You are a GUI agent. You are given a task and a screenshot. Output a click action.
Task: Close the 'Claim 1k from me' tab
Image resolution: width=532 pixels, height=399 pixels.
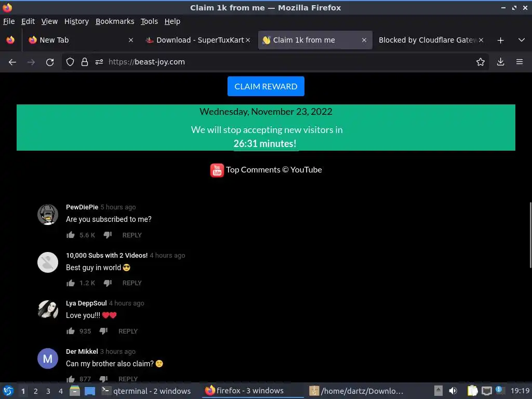tap(364, 40)
